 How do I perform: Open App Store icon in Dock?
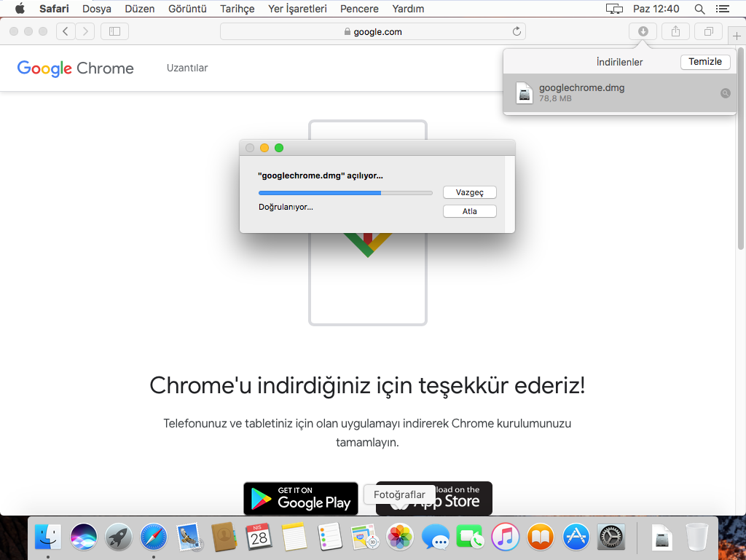click(x=576, y=537)
